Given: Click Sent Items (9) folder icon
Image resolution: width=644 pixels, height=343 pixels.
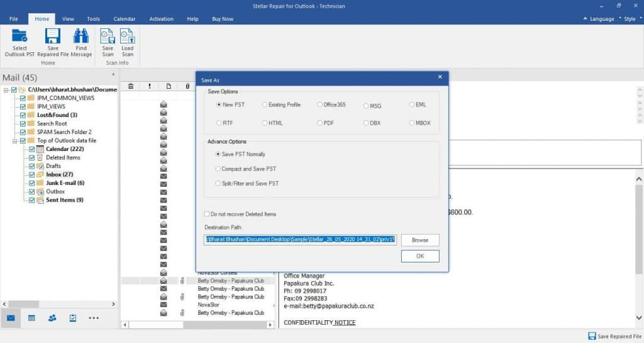Looking at the screenshot, I should click(x=40, y=200).
